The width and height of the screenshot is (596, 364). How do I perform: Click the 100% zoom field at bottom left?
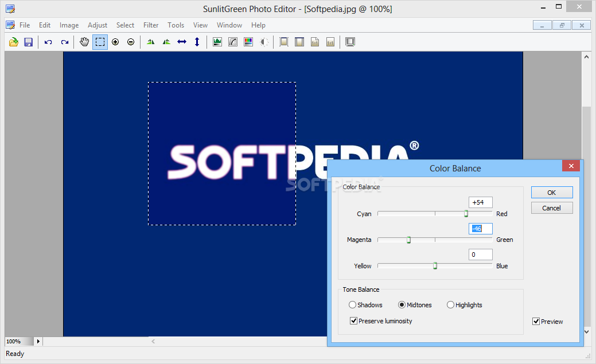(19, 341)
